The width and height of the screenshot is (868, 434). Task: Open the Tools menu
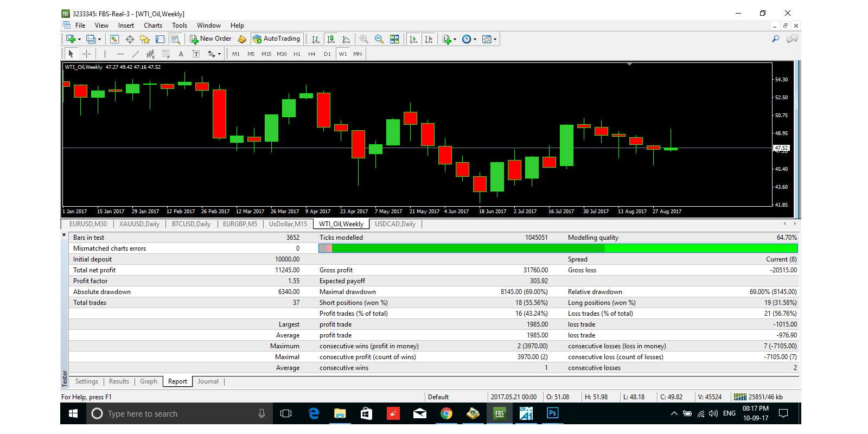click(180, 25)
